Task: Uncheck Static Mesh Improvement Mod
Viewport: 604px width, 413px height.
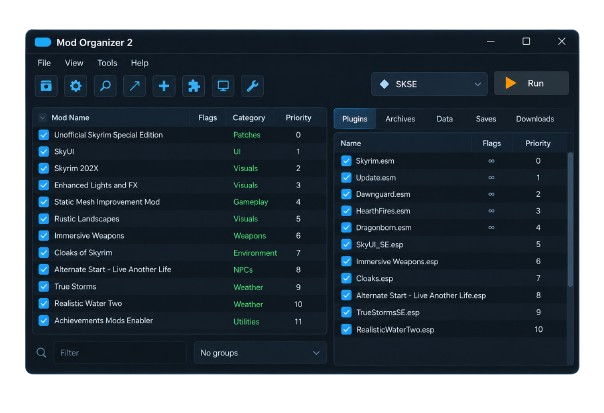Action: point(44,202)
